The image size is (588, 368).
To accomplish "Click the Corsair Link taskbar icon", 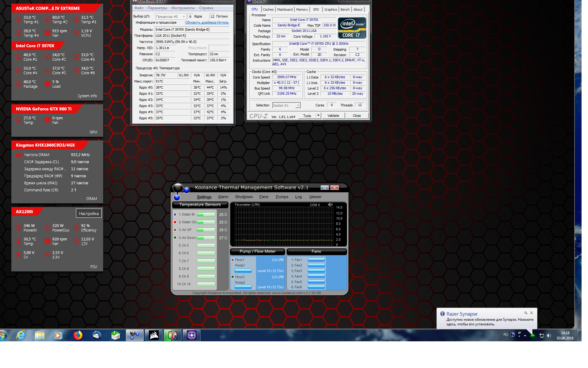I will click(x=154, y=335).
